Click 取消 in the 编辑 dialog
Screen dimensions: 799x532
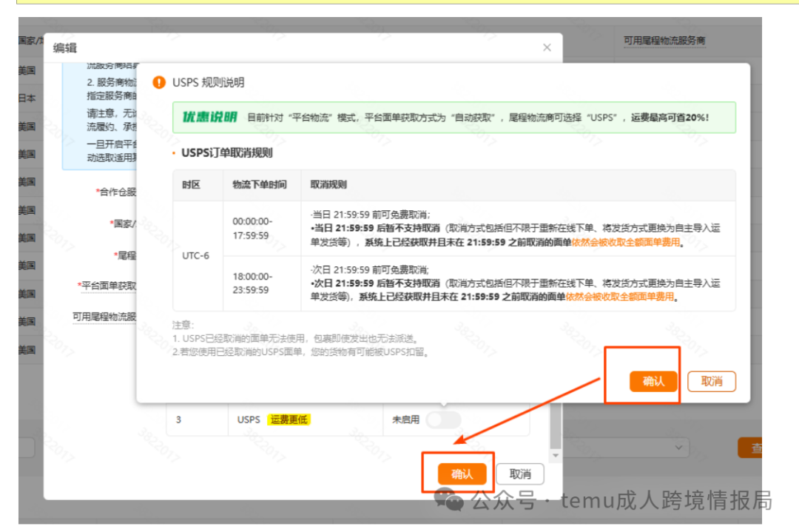point(520,474)
